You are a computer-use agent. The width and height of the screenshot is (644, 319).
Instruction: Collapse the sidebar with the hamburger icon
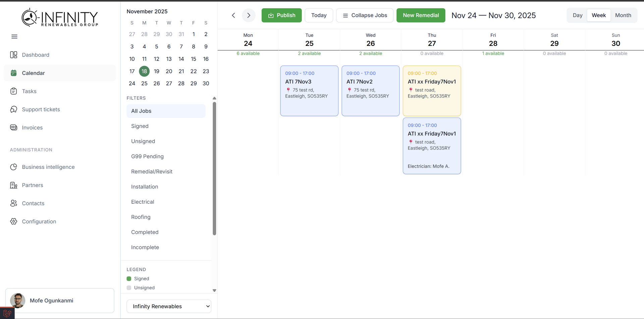pyautogui.click(x=14, y=36)
